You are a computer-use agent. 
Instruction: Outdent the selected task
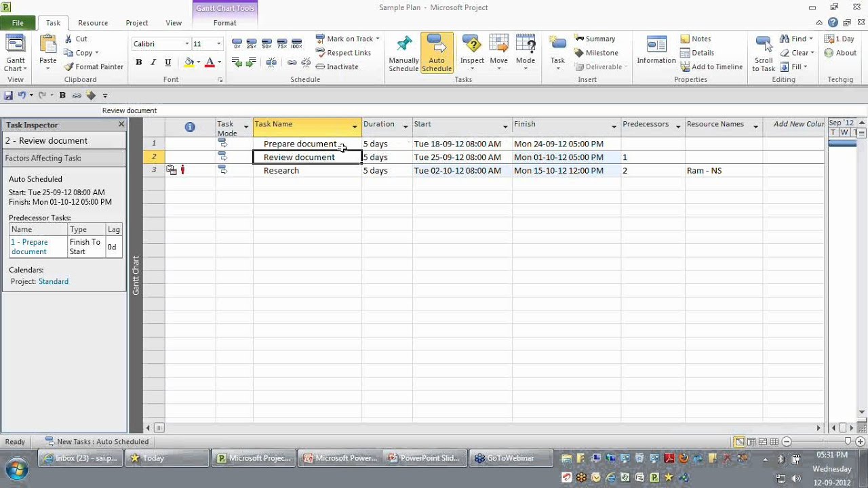coord(237,62)
